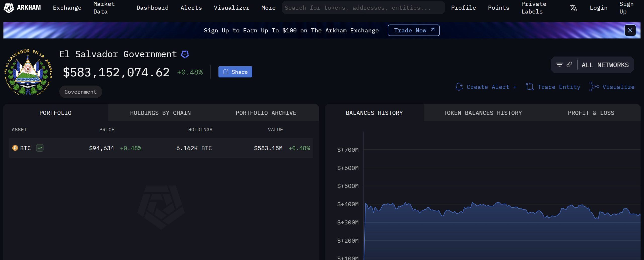The width and height of the screenshot is (644, 260).
Task: Open the language translation icon
Action: (573, 8)
